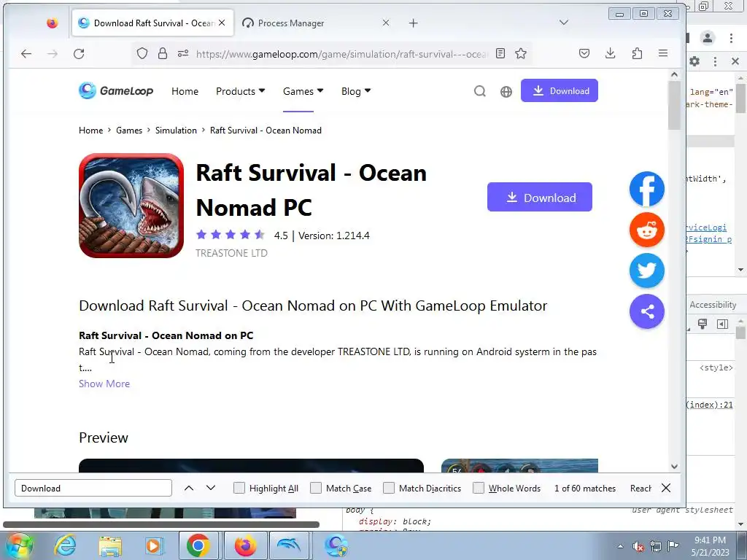Expand the Games menu

coord(303,91)
